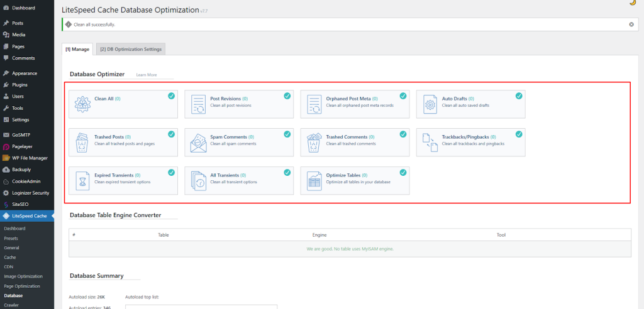
Task: Open the Learn More link
Action: (x=147, y=75)
